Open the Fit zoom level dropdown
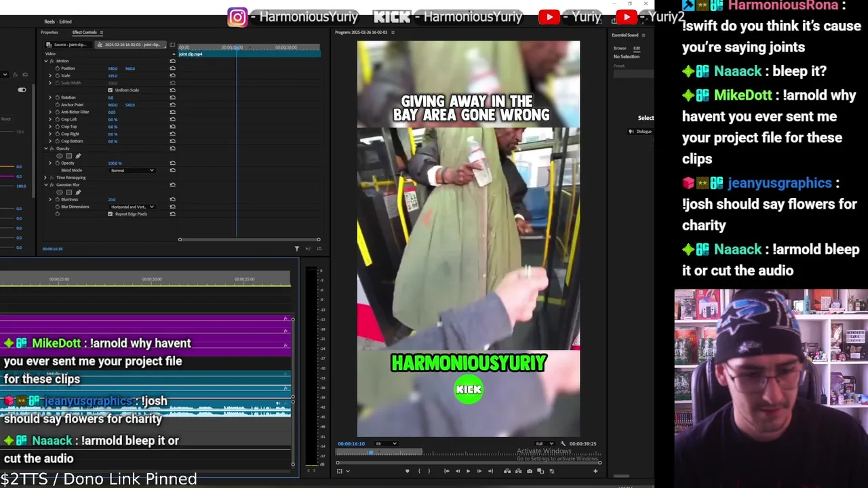Image resolution: width=868 pixels, height=488 pixels. click(387, 443)
